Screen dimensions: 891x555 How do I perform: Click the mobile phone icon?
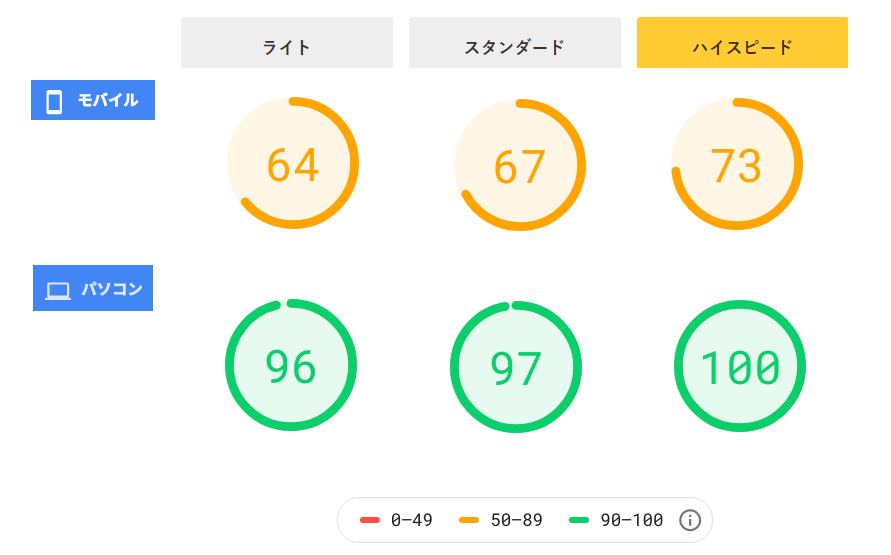coord(54,102)
